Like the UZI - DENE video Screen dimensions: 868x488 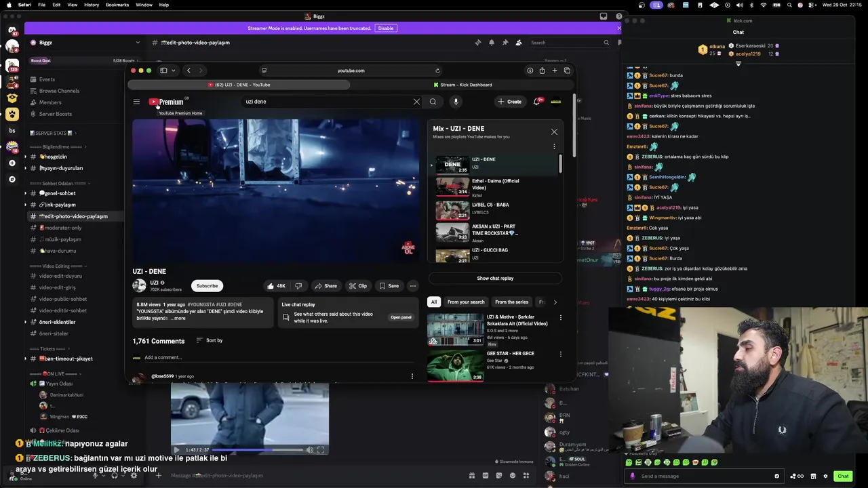coord(276,286)
